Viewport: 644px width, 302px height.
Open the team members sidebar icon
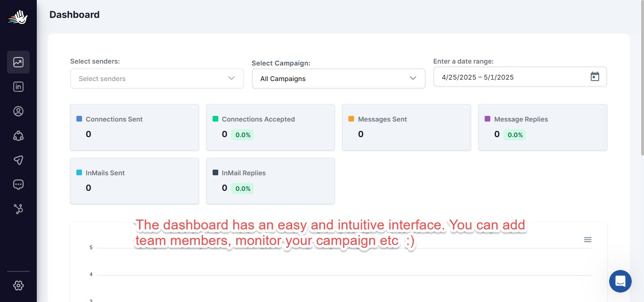tap(18, 136)
